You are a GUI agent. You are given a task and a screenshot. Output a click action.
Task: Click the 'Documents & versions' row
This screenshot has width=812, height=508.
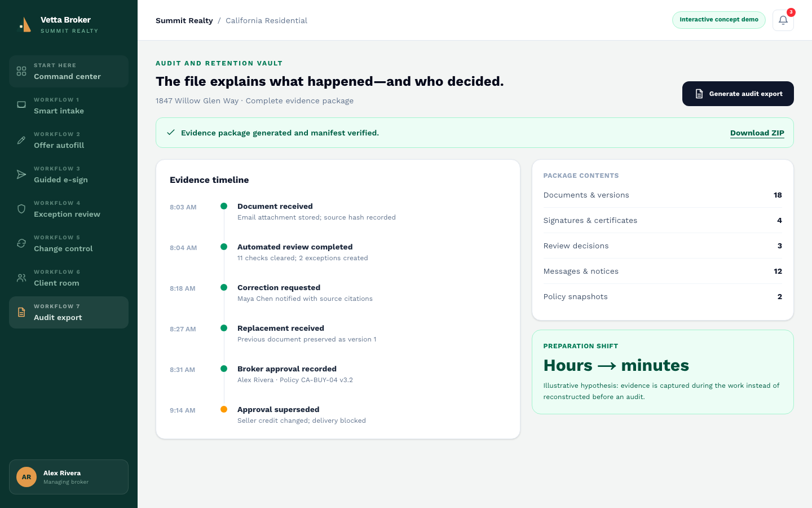click(x=663, y=195)
